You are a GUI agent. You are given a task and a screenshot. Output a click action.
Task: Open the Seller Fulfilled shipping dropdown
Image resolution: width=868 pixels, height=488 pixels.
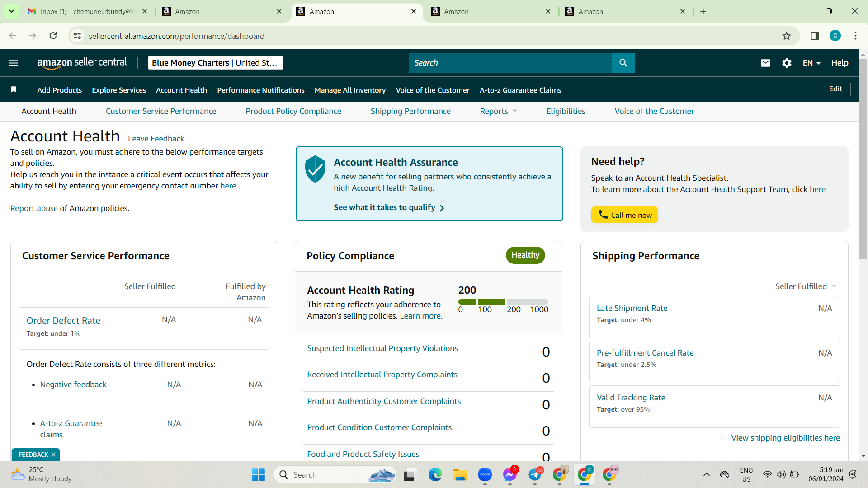tap(806, 286)
